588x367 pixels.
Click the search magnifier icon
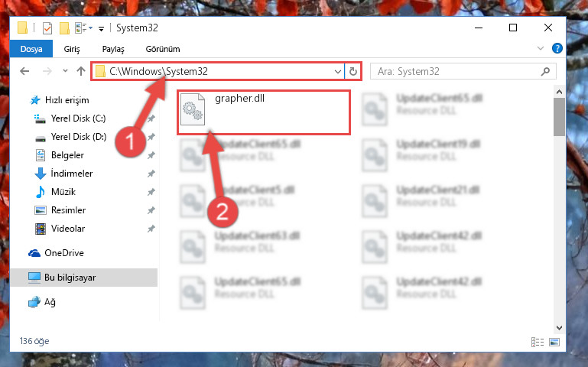[546, 71]
